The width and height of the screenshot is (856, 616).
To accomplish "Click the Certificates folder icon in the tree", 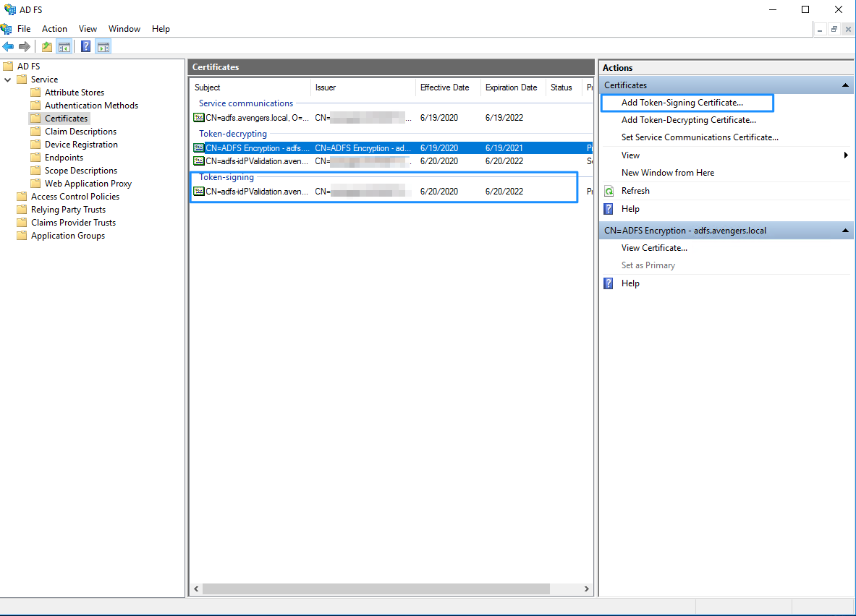I will click(37, 118).
